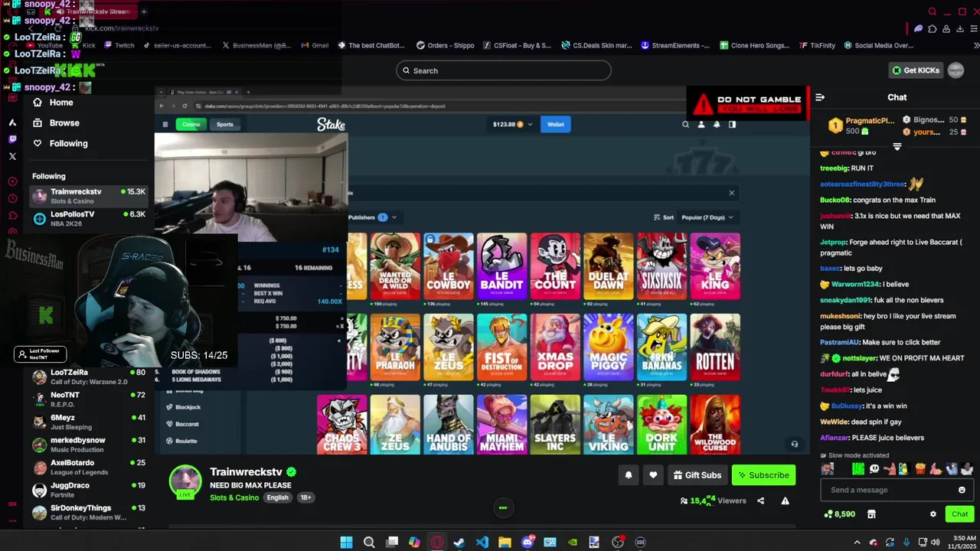Open Wanted Dead or a Wild game
This screenshot has height=551, width=980.
click(x=395, y=266)
